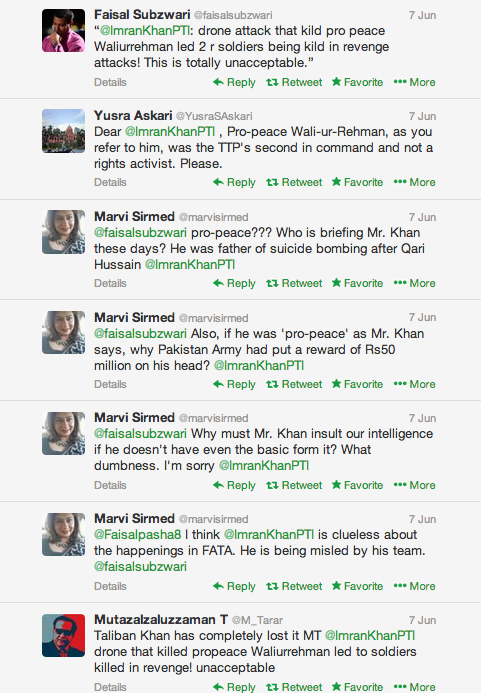Open the @Faisalpasha8 mention link

[x=137, y=535]
